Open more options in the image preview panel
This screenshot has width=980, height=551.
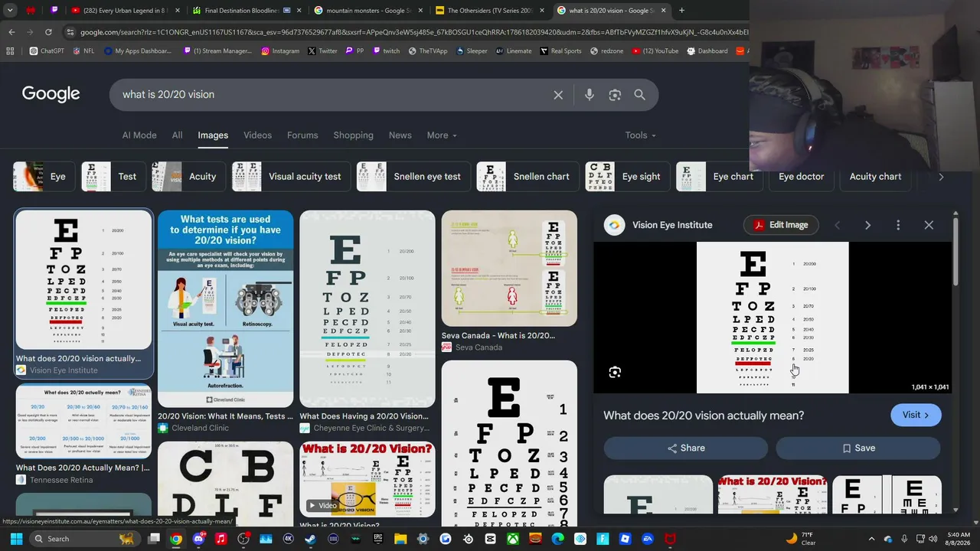point(898,225)
